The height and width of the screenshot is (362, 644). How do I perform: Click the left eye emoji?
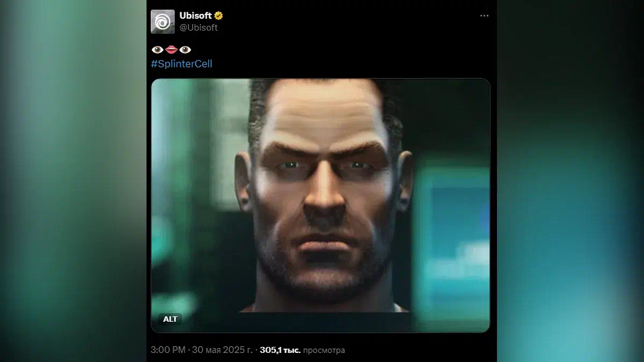tap(157, 50)
